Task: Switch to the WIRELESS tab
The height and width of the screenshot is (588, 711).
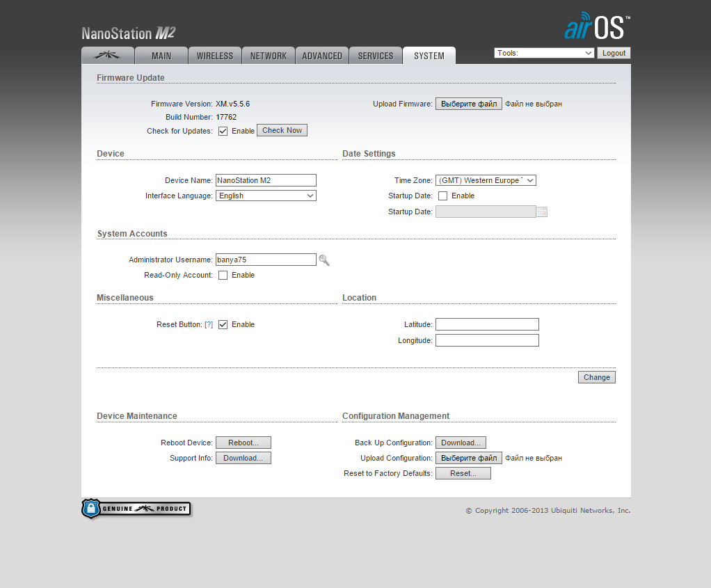Action: click(x=215, y=56)
